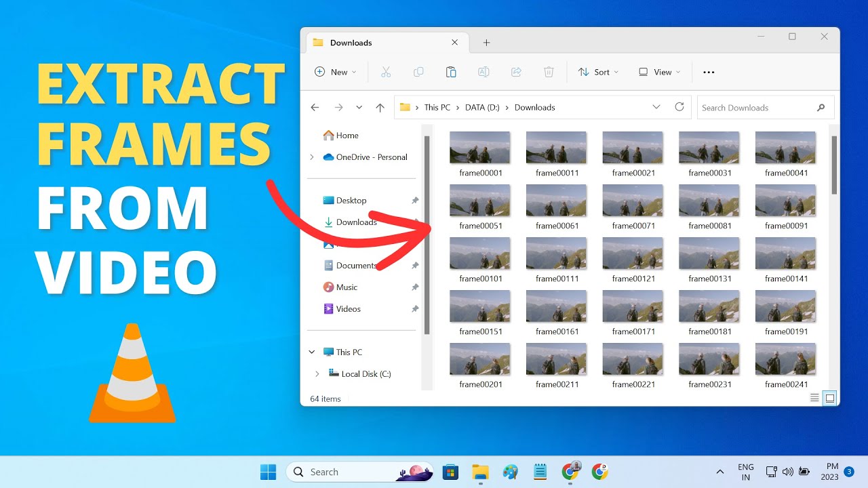868x488 pixels.
Task: Open Notepad from the taskbar
Action: pyautogui.click(x=540, y=472)
